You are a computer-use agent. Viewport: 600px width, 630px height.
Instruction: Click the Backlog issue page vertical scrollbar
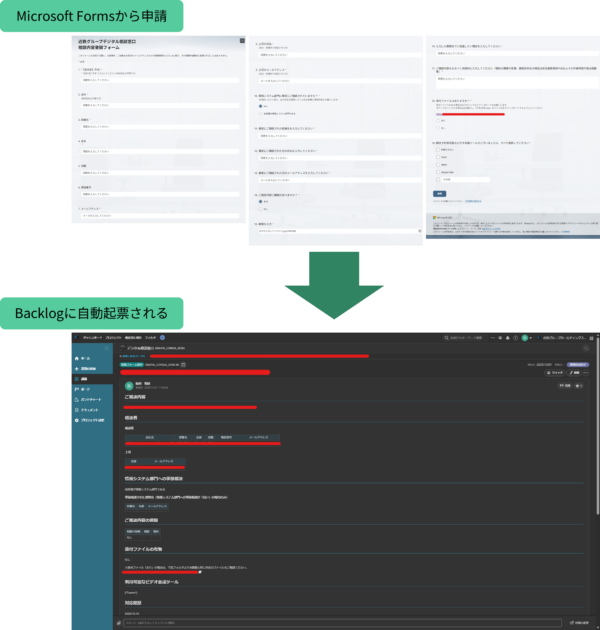(x=598, y=426)
